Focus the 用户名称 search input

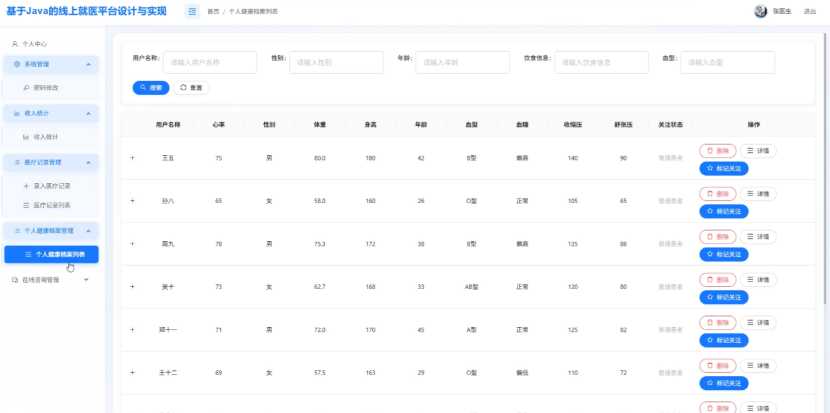210,62
